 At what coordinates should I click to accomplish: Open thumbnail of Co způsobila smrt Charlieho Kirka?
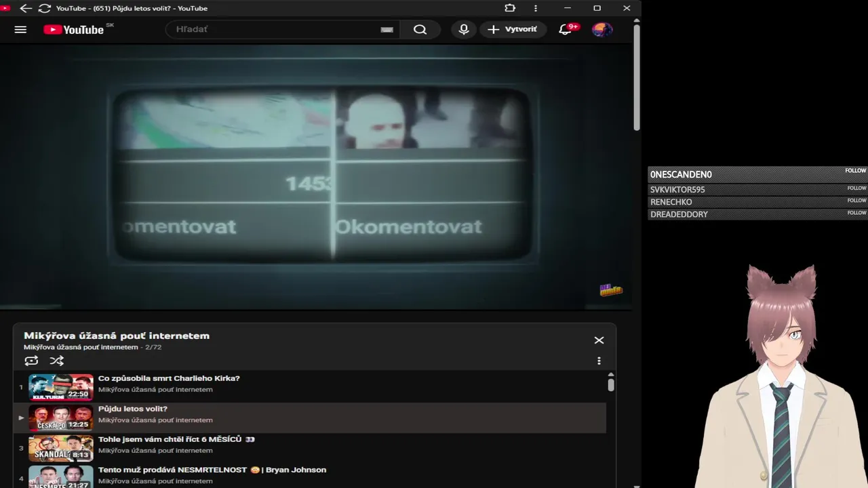pyautogui.click(x=60, y=387)
